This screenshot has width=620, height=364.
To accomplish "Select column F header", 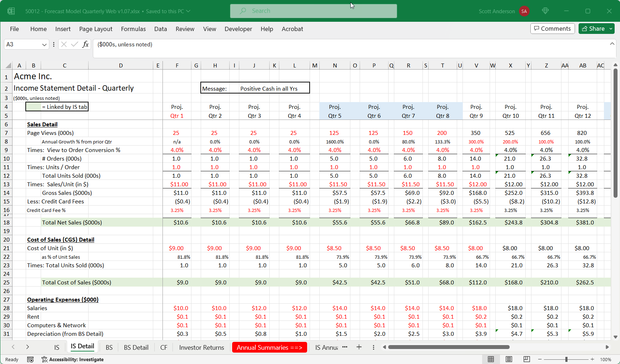I will pyautogui.click(x=177, y=65).
